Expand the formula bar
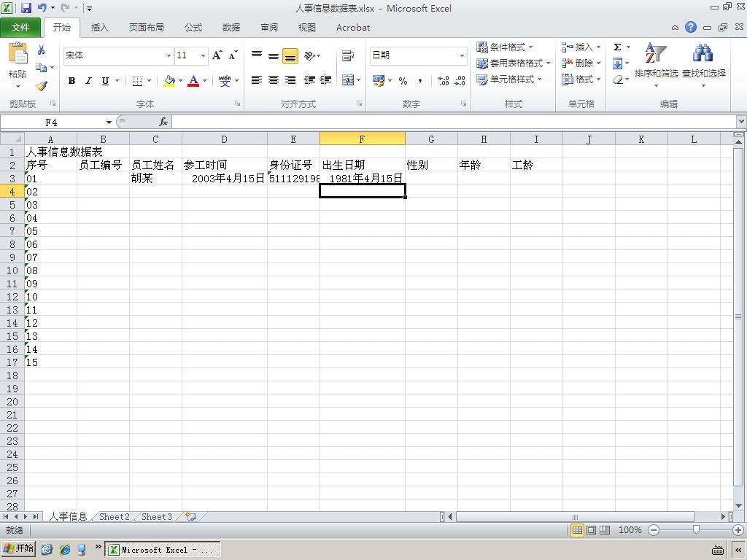 click(741, 122)
